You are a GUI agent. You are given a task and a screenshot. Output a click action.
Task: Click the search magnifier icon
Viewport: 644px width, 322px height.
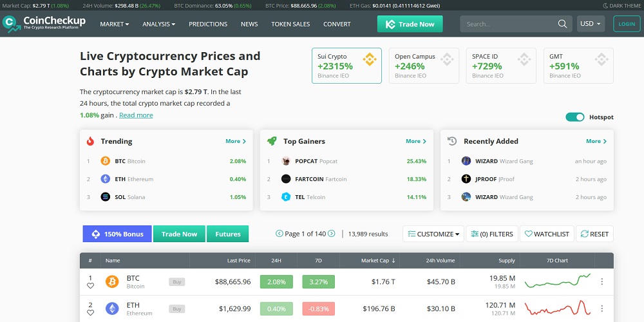pyautogui.click(x=562, y=24)
